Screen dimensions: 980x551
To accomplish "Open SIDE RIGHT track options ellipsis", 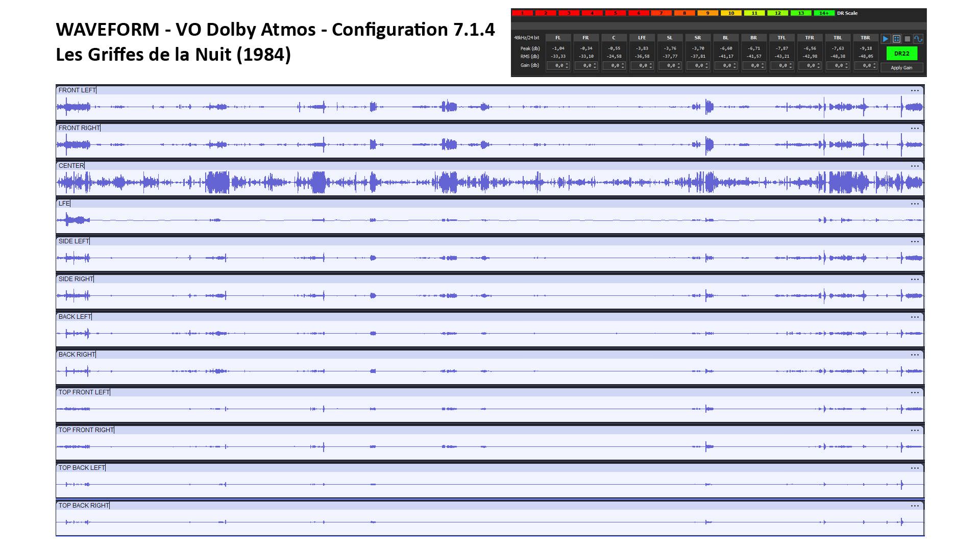I will (915, 280).
